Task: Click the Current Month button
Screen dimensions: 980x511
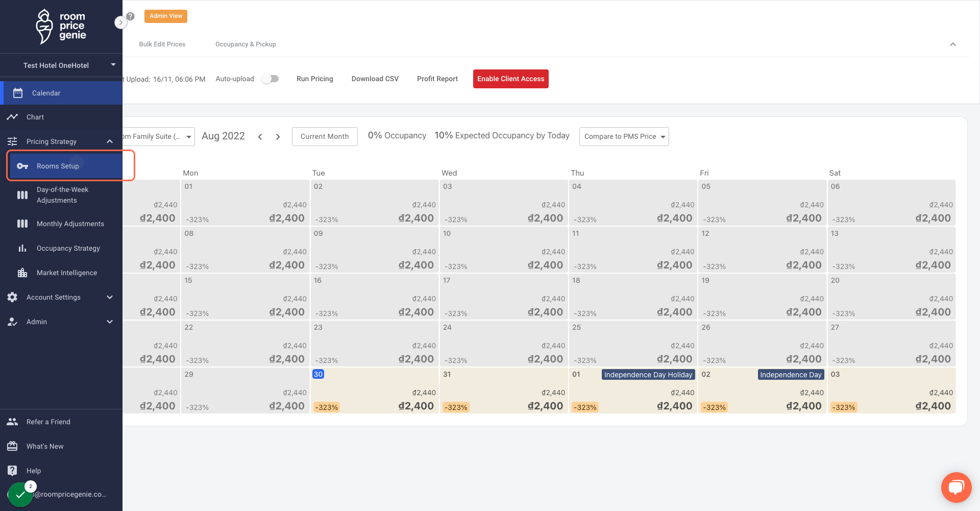Action: (325, 136)
